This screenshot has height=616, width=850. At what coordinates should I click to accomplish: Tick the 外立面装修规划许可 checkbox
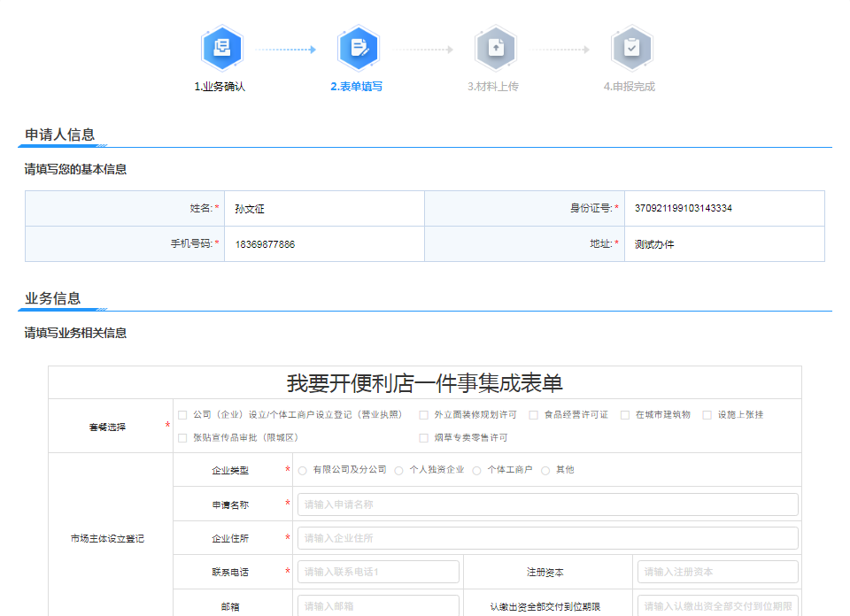coord(424,415)
